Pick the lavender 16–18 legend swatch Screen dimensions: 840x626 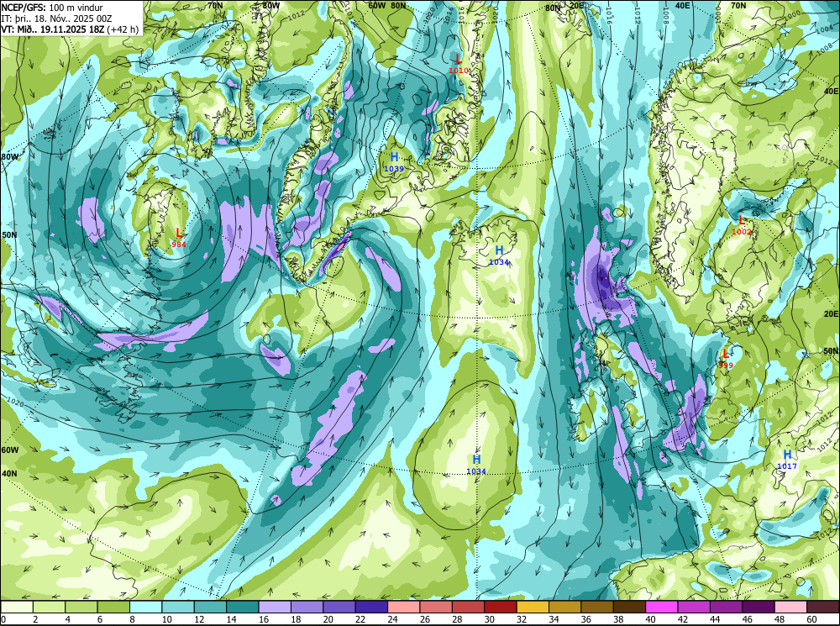click(275, 607)
